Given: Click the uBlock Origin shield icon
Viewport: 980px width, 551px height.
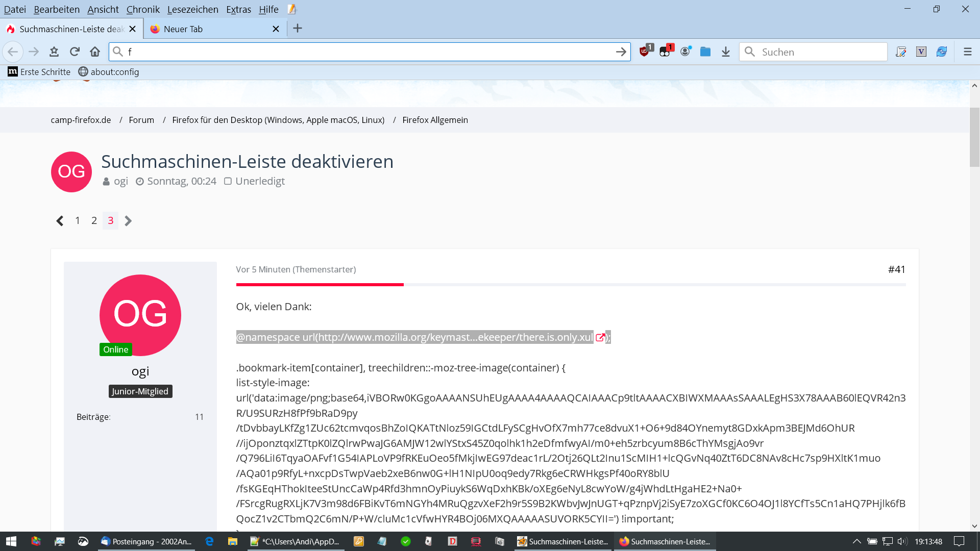Looking at the screenshot, I should 645,52.
